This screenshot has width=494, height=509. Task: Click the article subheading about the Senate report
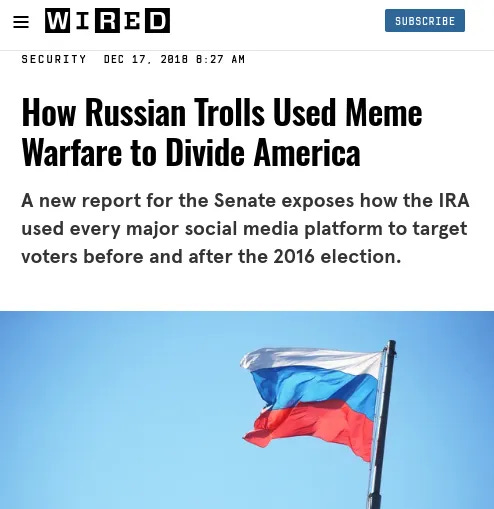pos(245,229)
